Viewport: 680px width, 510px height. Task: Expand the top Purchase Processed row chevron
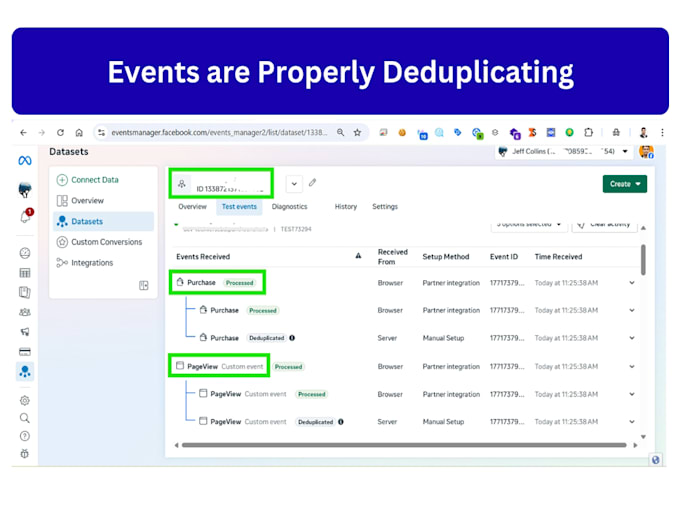click(x=632, y=283)
